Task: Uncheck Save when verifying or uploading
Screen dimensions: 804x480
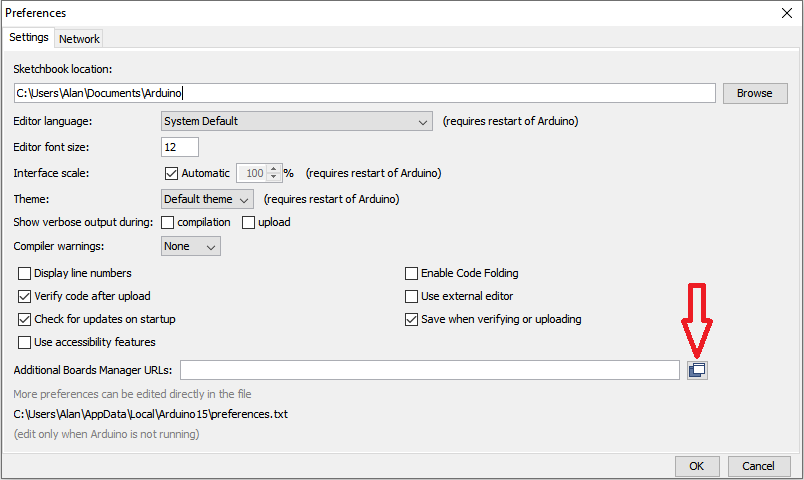Action: tap(411, 319)
